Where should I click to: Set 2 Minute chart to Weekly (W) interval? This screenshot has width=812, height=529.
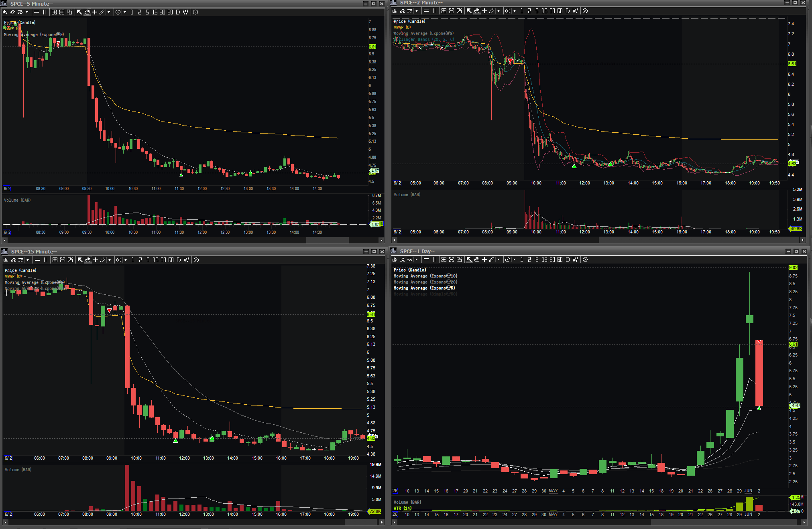click(x=575, y=11)
